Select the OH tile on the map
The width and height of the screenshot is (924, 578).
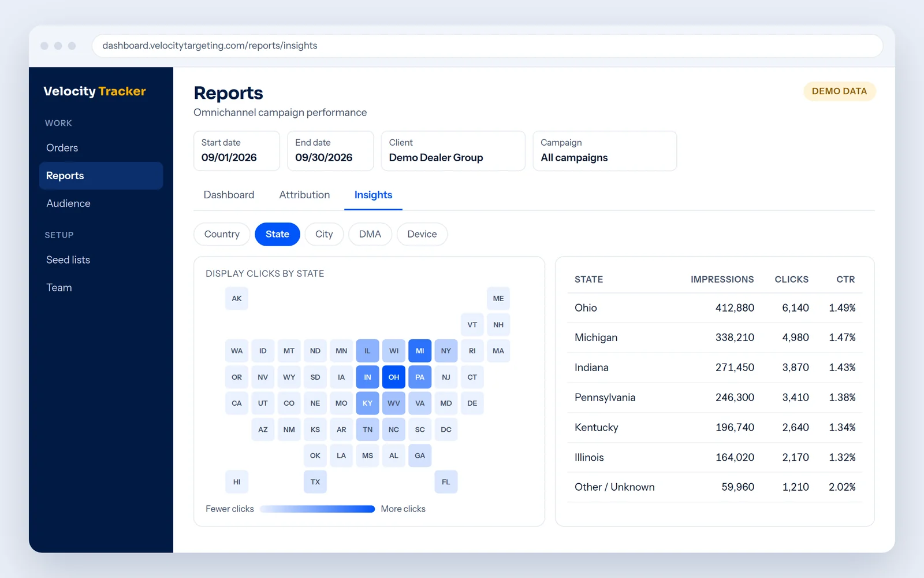tap(394, 377)
